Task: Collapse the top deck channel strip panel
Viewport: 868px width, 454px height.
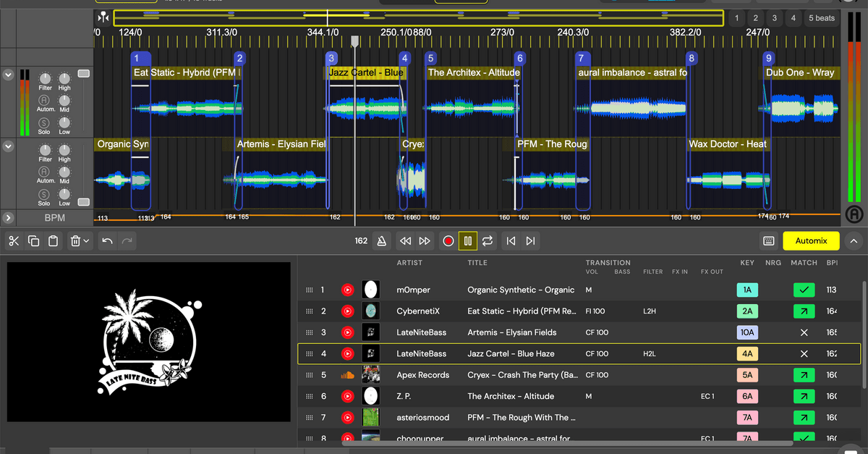Action: point(8,74)
